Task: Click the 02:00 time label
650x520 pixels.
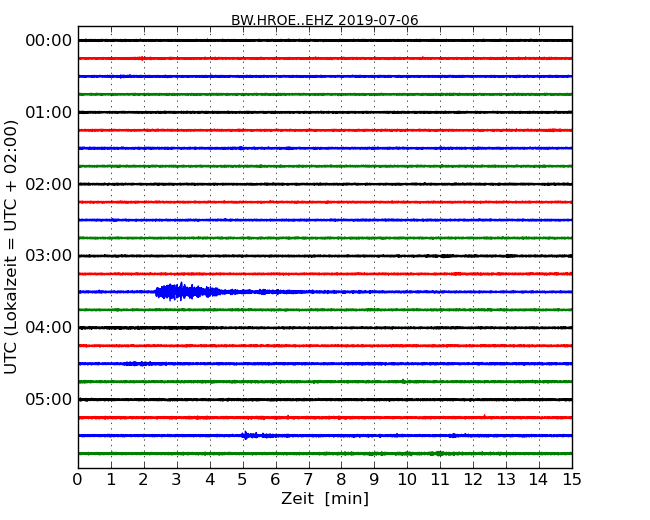Action: coord(49,184)
